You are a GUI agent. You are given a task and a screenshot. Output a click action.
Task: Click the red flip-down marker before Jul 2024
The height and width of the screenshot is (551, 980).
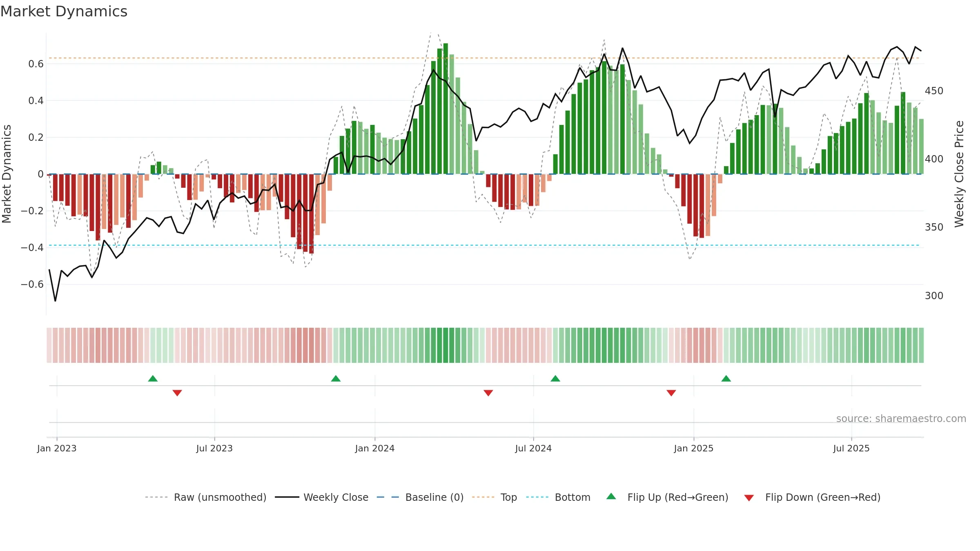pyautogui.click(x=488, y=393)
